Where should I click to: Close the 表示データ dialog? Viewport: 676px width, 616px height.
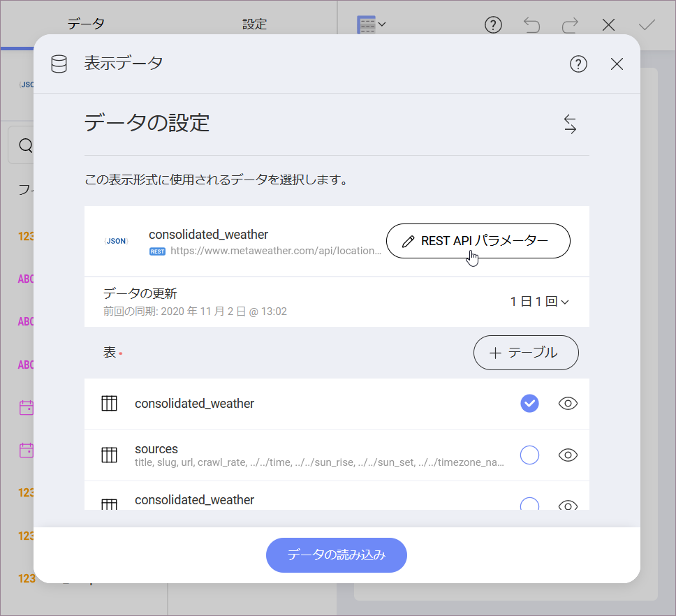tap(617, 64)
